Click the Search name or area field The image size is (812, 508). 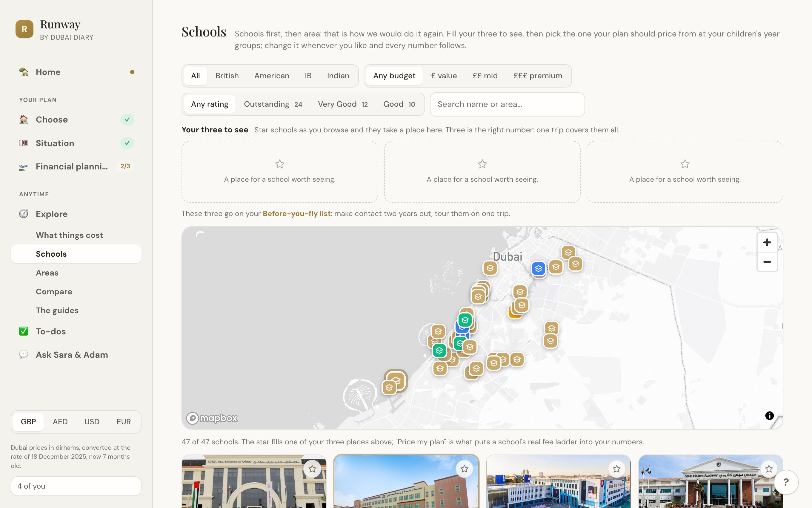(507, 105)
